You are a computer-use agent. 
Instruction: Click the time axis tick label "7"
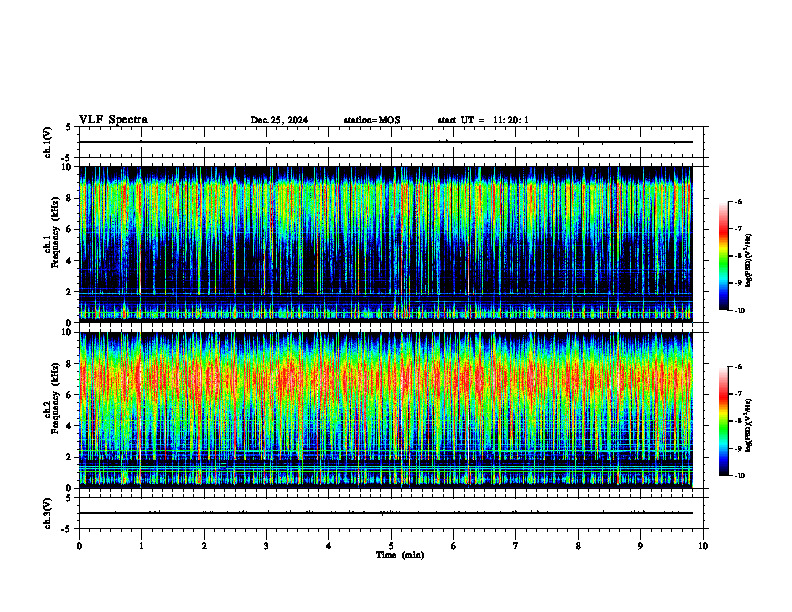pyautogui.click(x=516, y=546)
